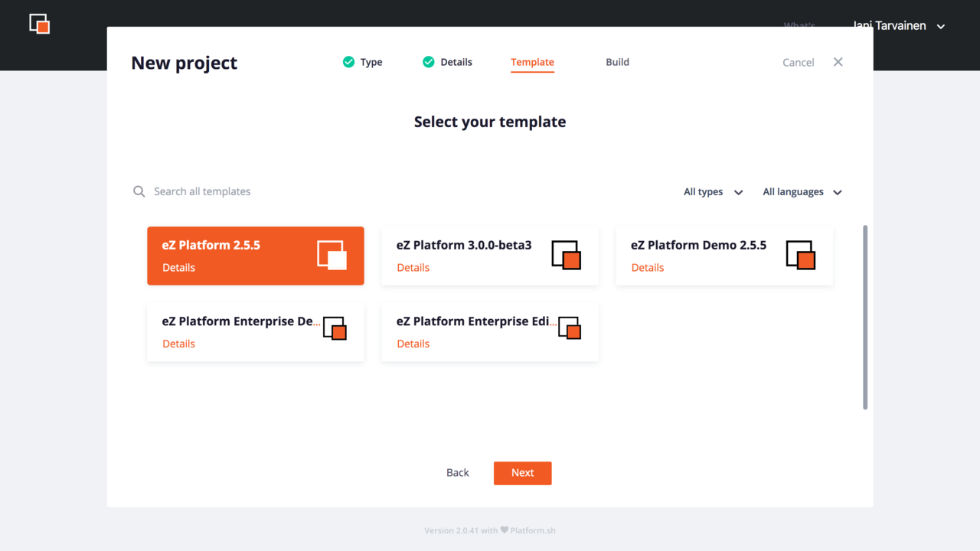This screenshot has width=980, height=551.
Task: Click the green checkmark beside Details step
Action: pyautogui.click(x=429, y=62)
